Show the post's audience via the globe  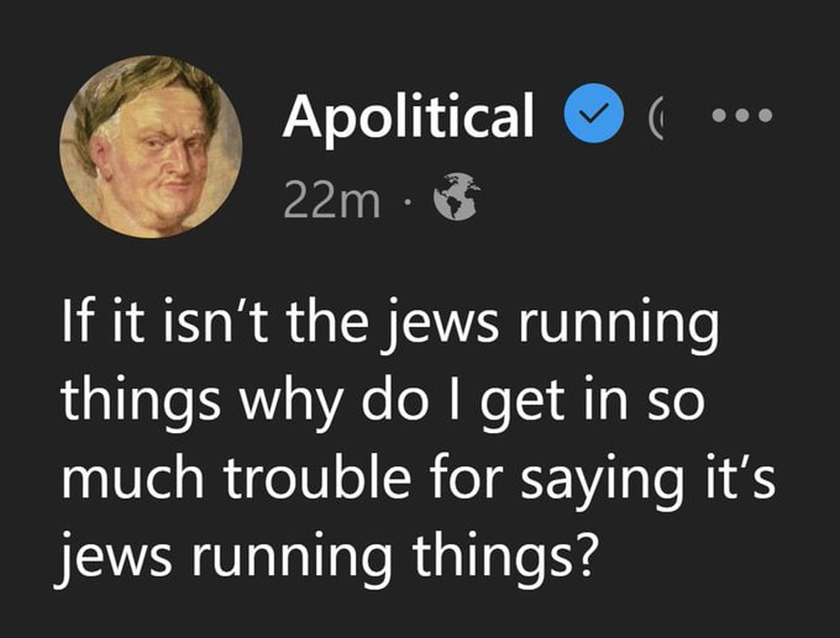pyautogui.click(x=455, y=196)
